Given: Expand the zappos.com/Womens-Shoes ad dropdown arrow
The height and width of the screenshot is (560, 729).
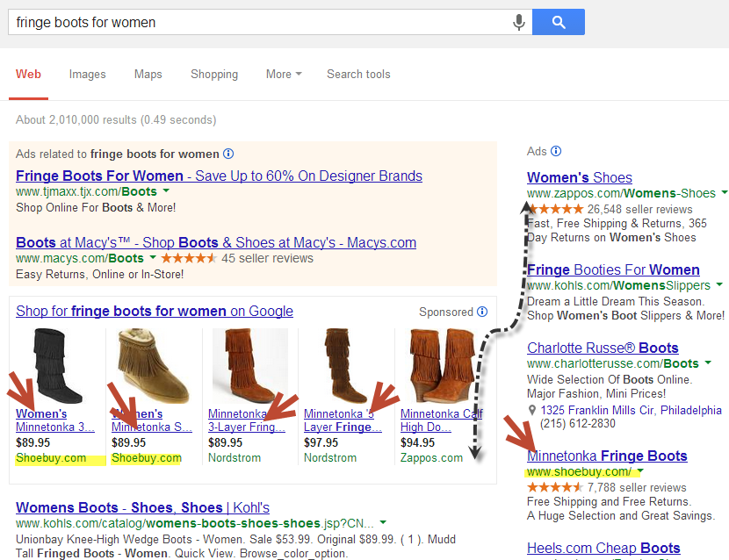Looking at the screenshot, I should [x=725, y=192].
